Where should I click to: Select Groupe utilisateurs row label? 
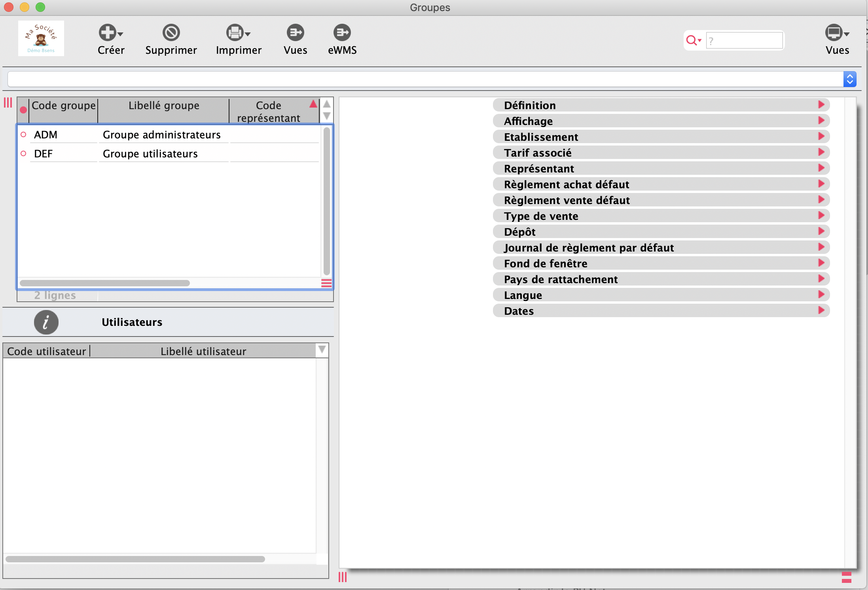coord(150,154)
